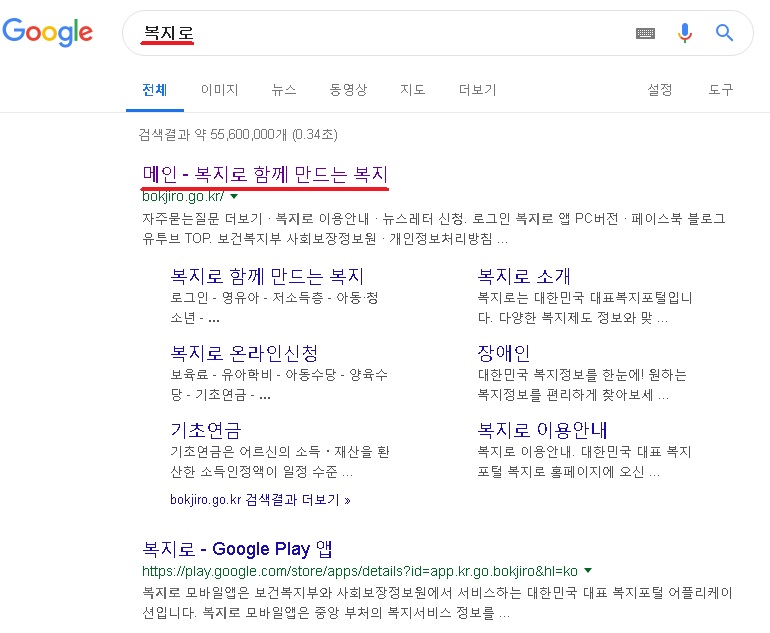Open the on-screen keyboard icon
Screen dimensions: 770x633
645,33
